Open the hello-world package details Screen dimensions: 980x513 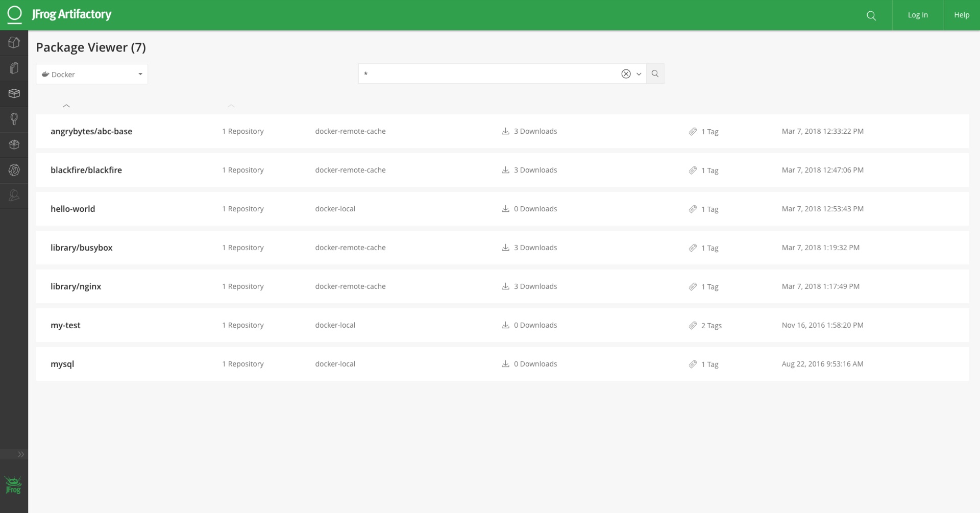pos(72,209)
